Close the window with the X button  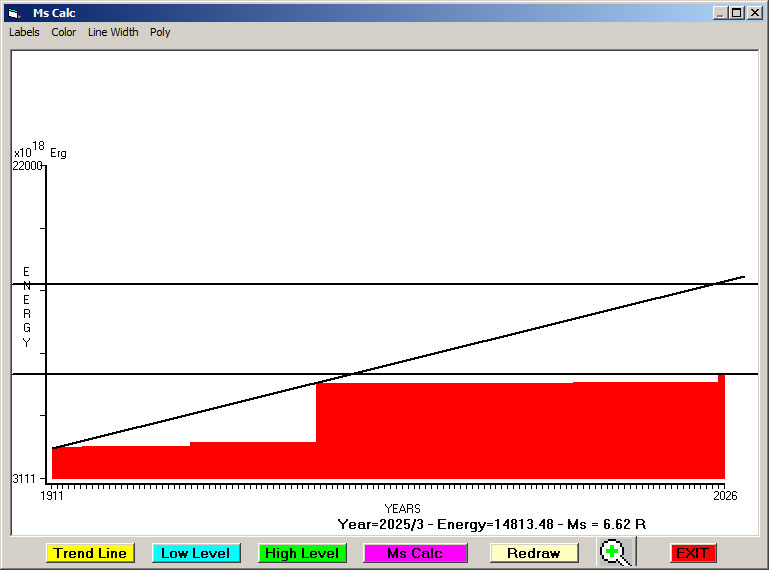pyautogui.click(x=754, y=13)
